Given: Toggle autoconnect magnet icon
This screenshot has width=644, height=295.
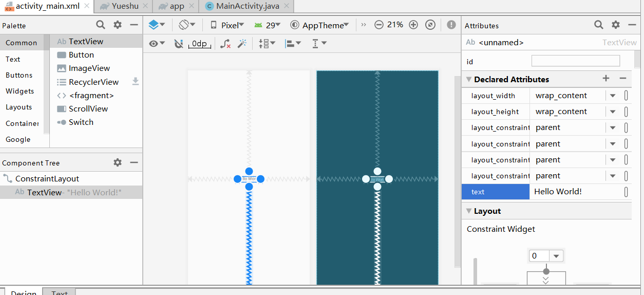Looking at the screenshot, I should pyautogui.click(x=179, y=44).
